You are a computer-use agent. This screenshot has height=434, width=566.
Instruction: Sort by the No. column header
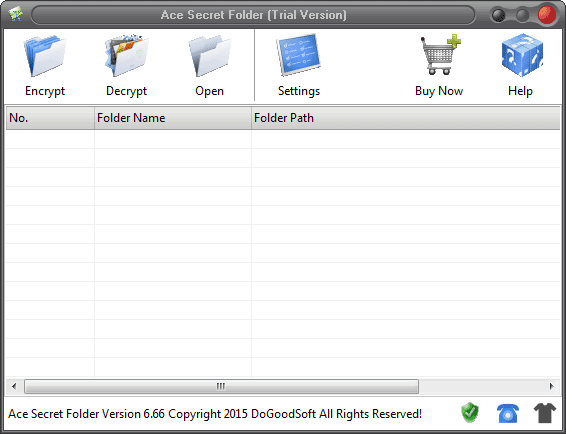[x=50, y=118]
